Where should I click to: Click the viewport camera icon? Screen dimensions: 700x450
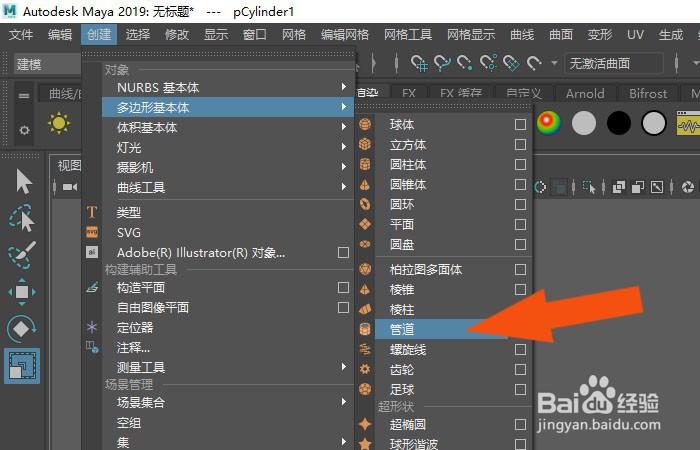point(70,187)
